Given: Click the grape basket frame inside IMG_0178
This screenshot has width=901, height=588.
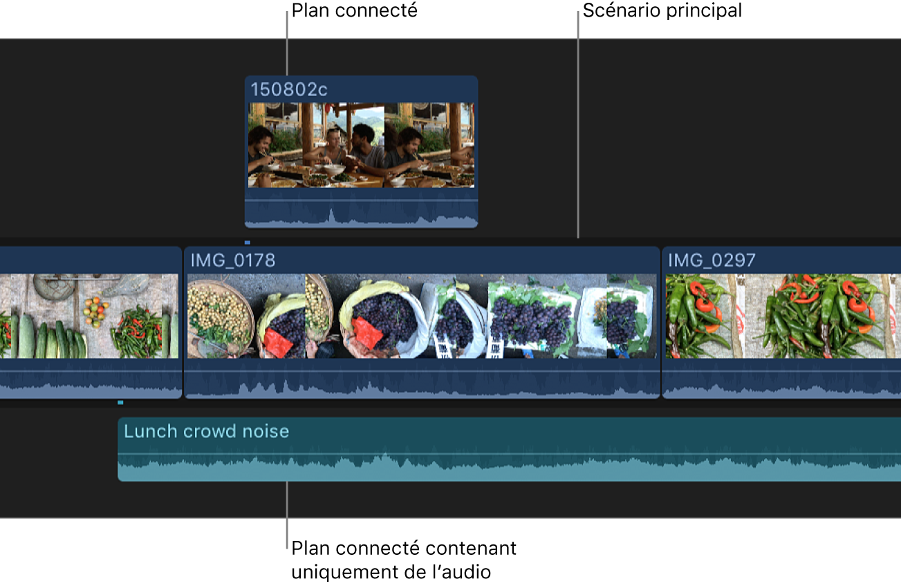Looking at the screenshot, I should tap(380, 318).
